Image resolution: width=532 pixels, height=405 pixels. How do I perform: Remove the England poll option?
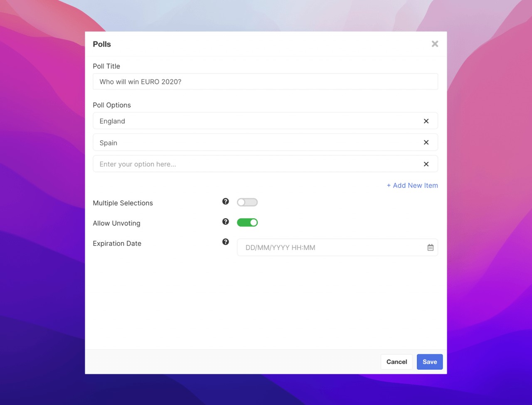426,121
